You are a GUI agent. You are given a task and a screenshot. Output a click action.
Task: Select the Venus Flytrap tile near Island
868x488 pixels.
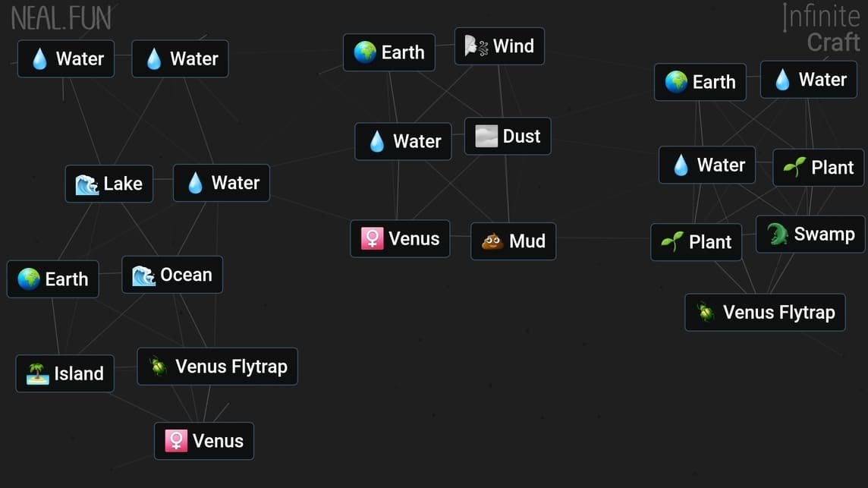(x=217, y=367)
